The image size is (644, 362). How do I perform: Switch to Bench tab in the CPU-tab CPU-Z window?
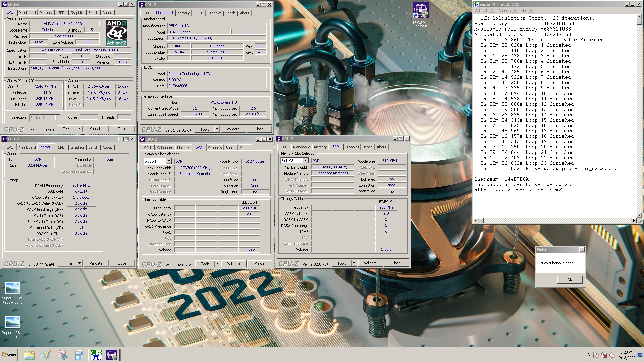(93, 13)
